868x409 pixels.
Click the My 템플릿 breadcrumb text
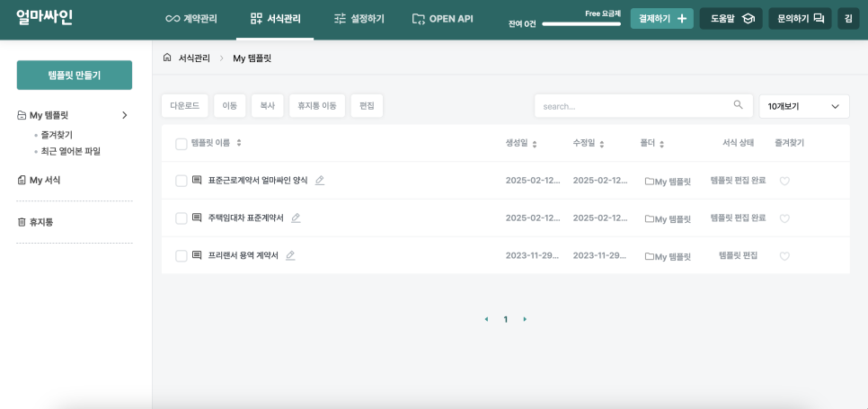click(x=252, y=58)
